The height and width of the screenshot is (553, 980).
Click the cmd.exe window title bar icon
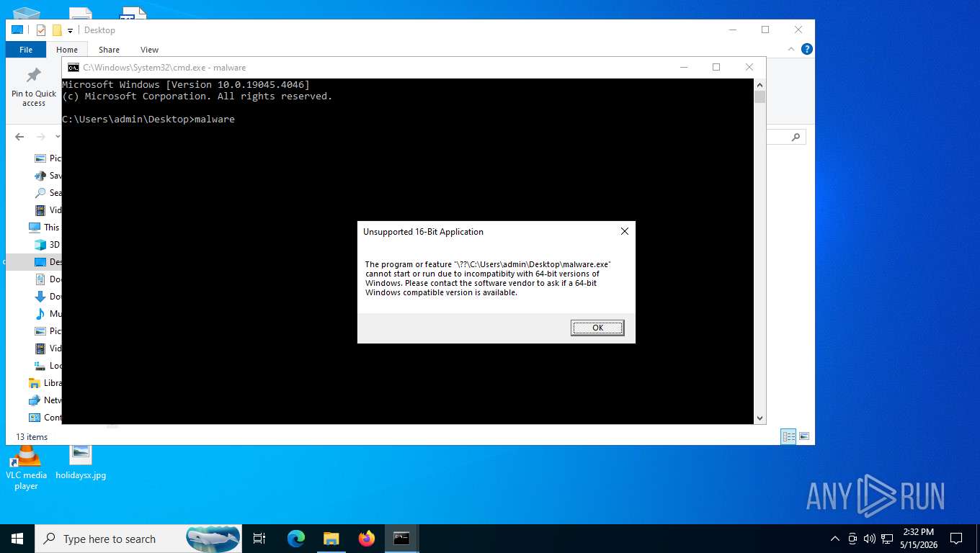[73, 68]
